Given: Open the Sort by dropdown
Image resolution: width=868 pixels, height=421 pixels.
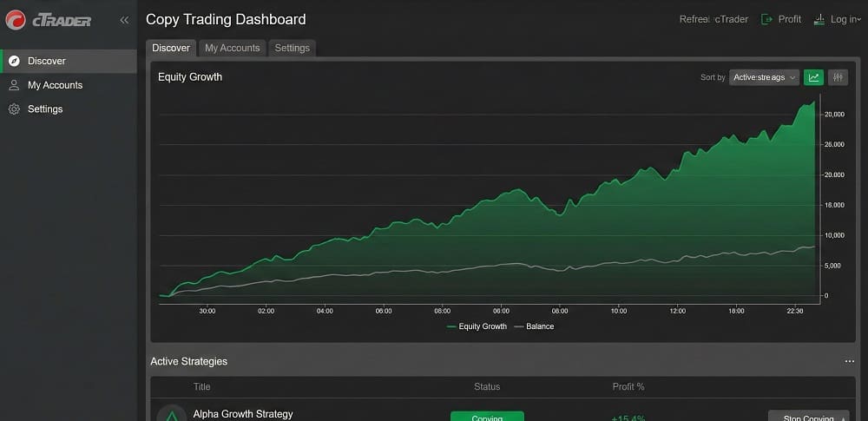Looking at the screenshot, I should 764,77.
